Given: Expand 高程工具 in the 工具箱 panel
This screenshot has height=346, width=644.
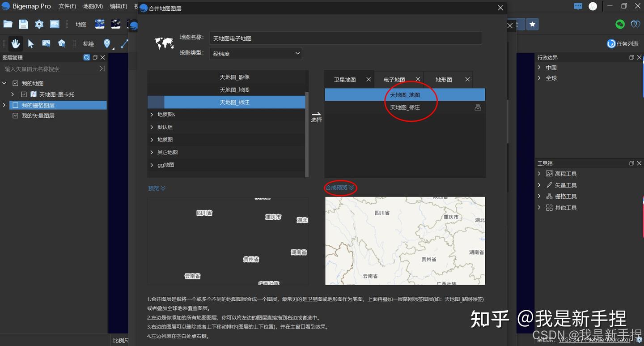Looking at the screenshot, I should [540, 173].
